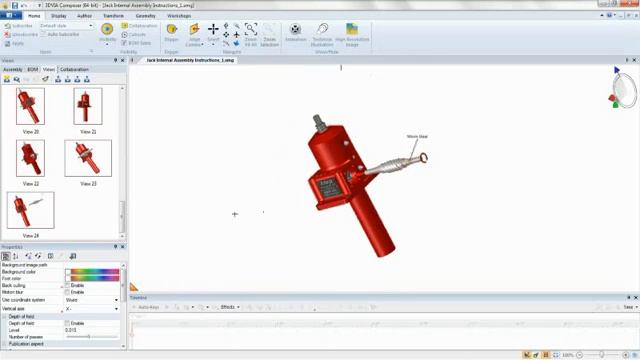640x360 pixels.
Task: Switch to the Transform ribbon tab
Action: click(113, 16)
